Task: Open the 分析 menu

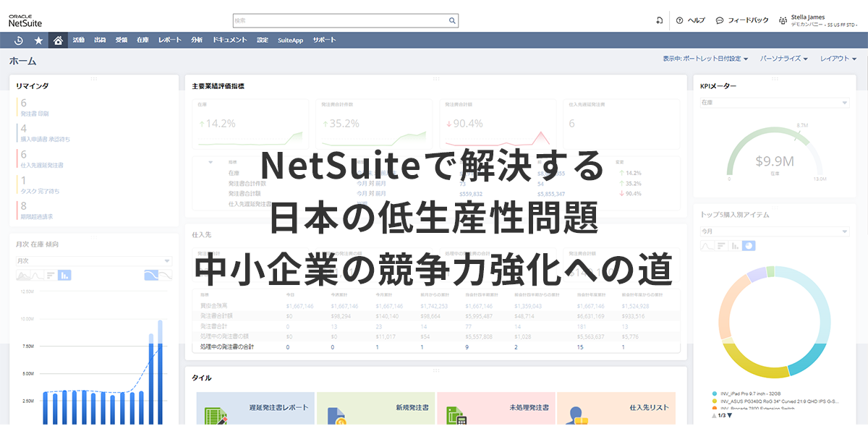Action: pos(197,41)
